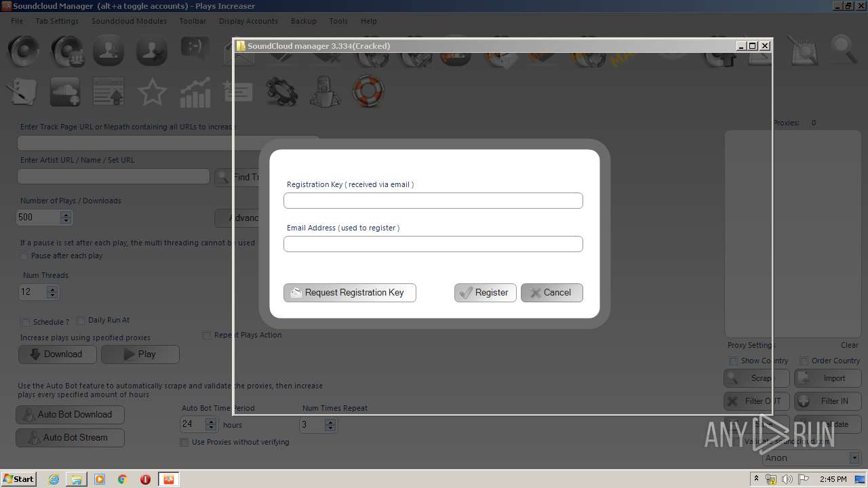Open the follow users module icon
The height and width of the screenshot is (488, 868).
pos(108,52)
